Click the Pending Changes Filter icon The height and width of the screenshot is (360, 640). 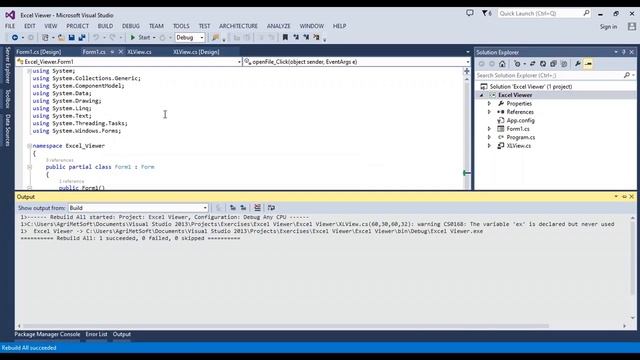pyautogui.click(x=517, y=64)
